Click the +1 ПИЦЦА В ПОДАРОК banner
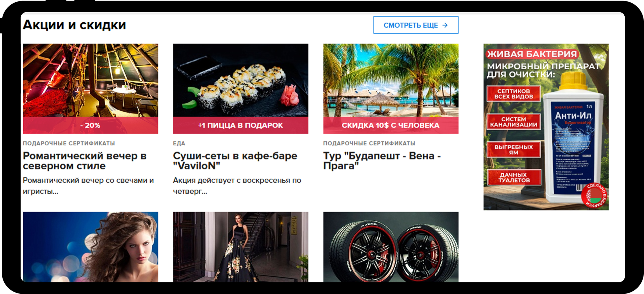644x294 pixels. tap(240, 125)
